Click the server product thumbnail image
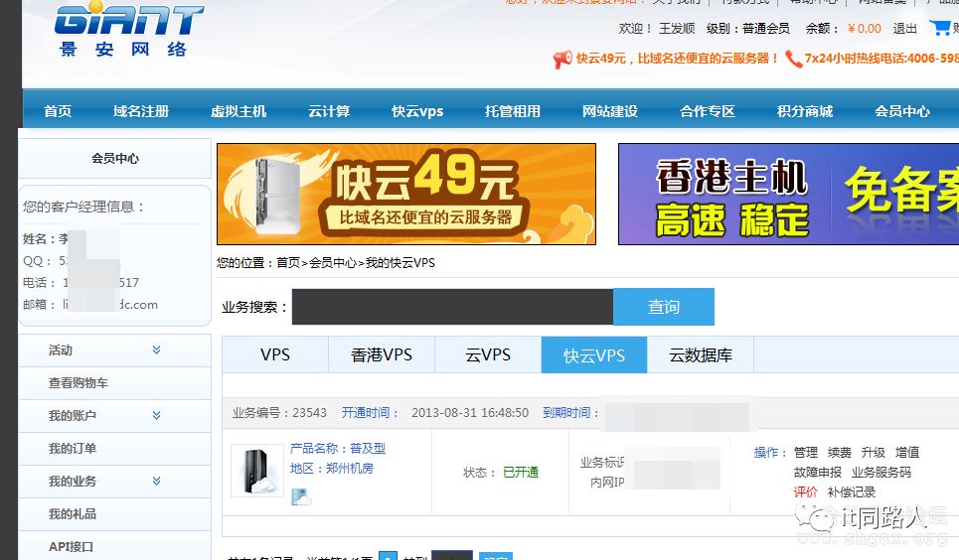This screenshot has height=560, width=959. (256, 471)
